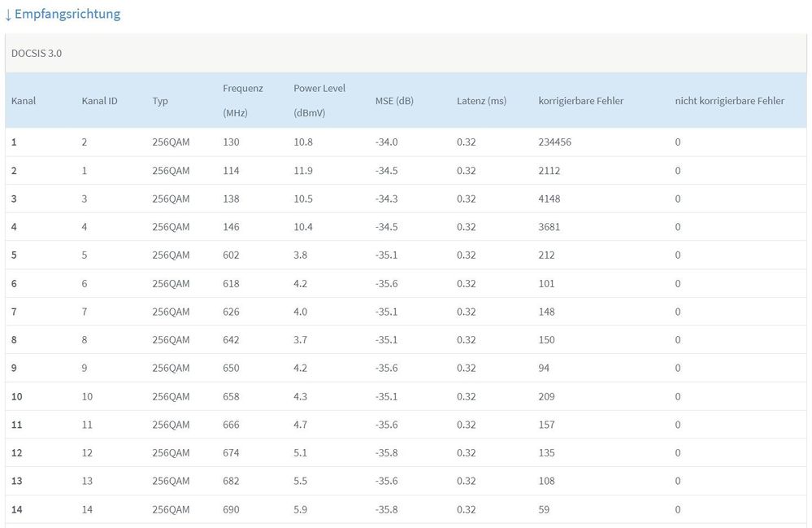Click the Kanal column header
Image resolution: width=812 pixels, height=528 pixels.
24,101
